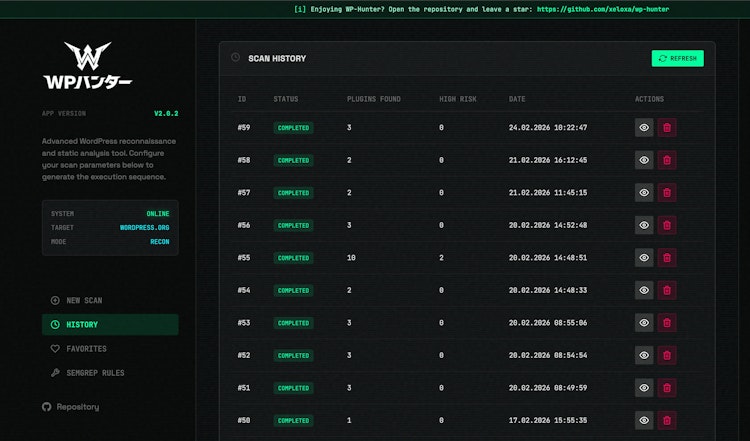Remove scan #56 with trash icon
The width and height of the screenshot is (750, 441).
(x=667, y=225)
